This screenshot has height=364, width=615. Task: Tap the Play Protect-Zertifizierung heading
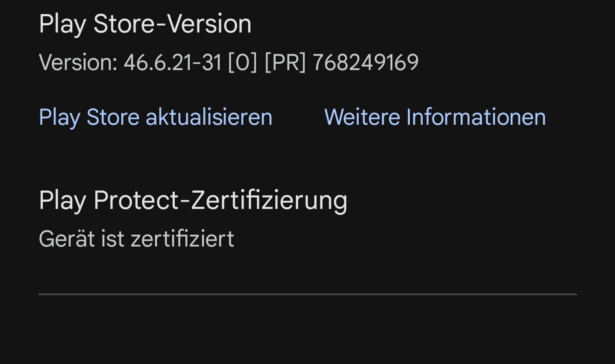click(x=193, y=200)
